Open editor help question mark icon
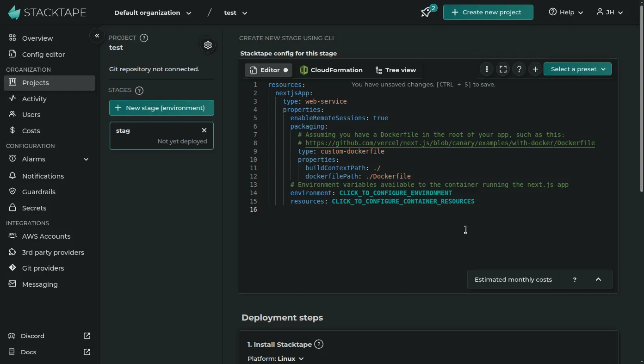644x364 pixels. click(x=519, y=69)
